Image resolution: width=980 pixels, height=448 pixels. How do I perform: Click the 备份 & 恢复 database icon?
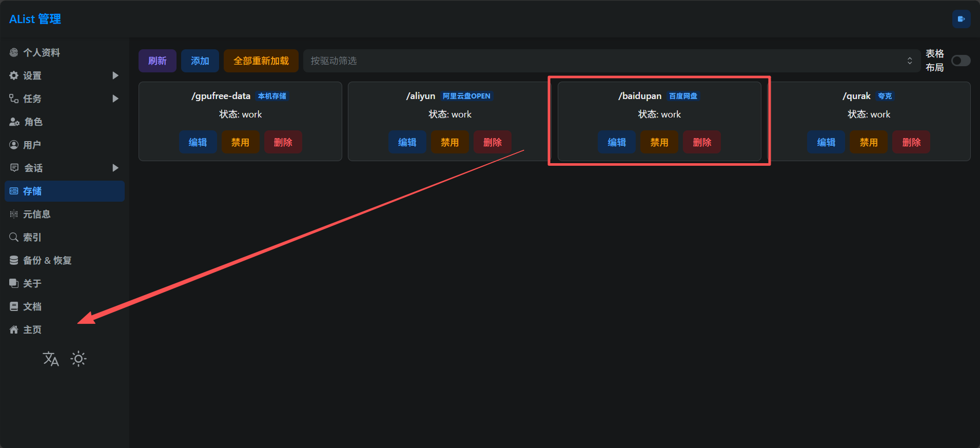coord(14,261)
